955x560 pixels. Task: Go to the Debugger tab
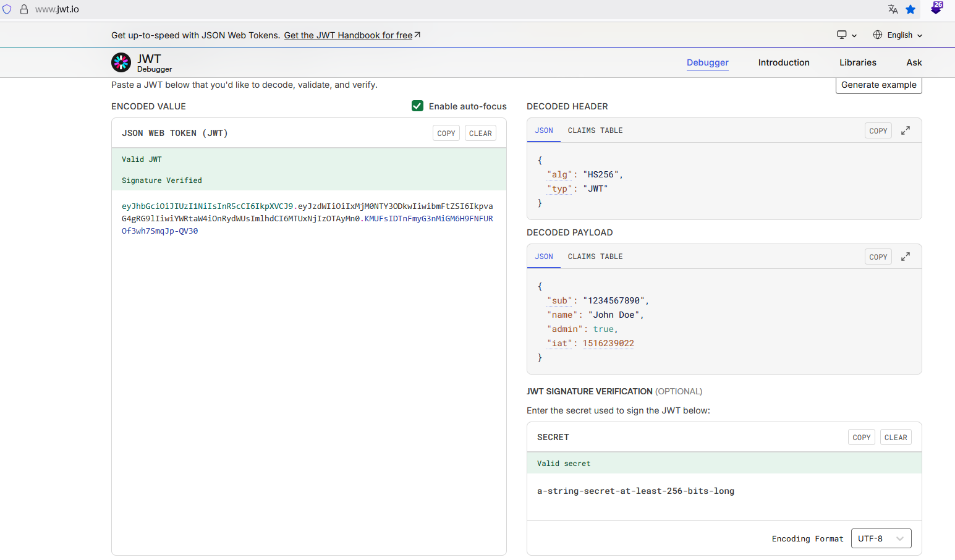[x=708, y=62]
